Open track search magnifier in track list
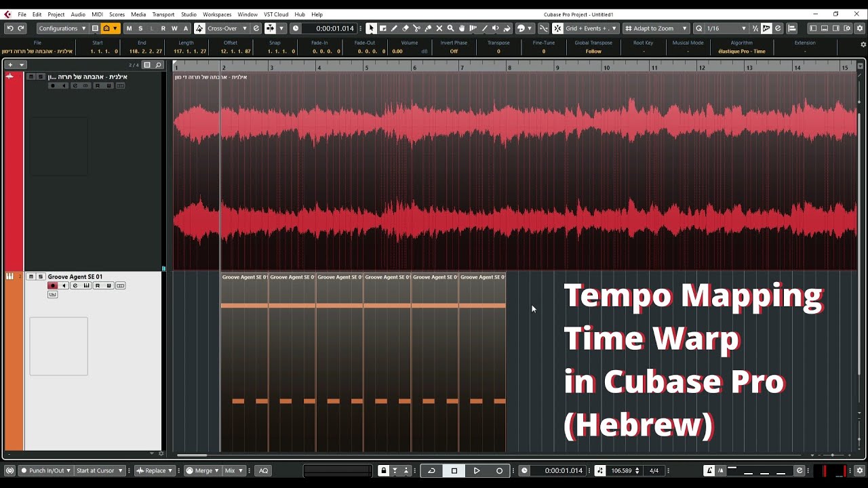 pyautogui.click(x=158, y=65)
